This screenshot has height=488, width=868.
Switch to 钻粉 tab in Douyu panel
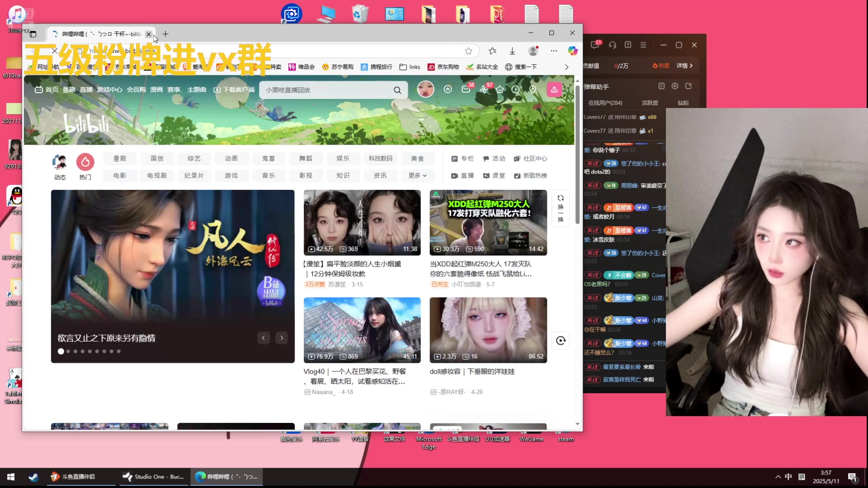pyautogui.click(x=683, y=103)
